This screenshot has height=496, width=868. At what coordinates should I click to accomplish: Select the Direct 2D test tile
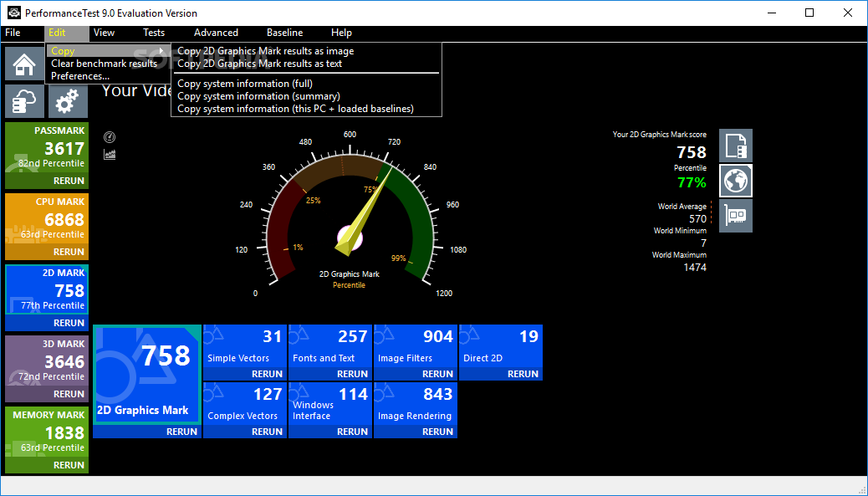(x=500, y=346)
